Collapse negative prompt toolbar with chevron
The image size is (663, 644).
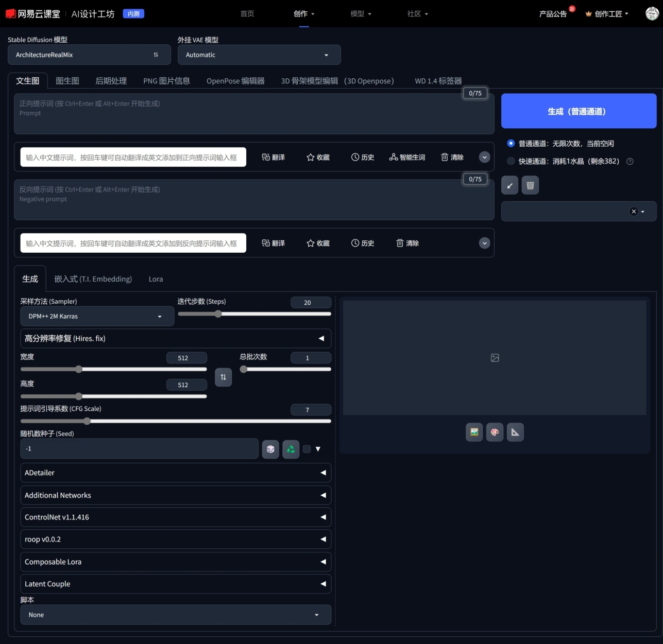point(484,243)
